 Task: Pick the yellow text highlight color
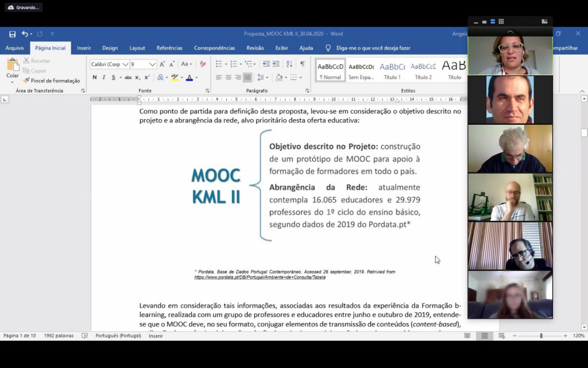[175, 78]
